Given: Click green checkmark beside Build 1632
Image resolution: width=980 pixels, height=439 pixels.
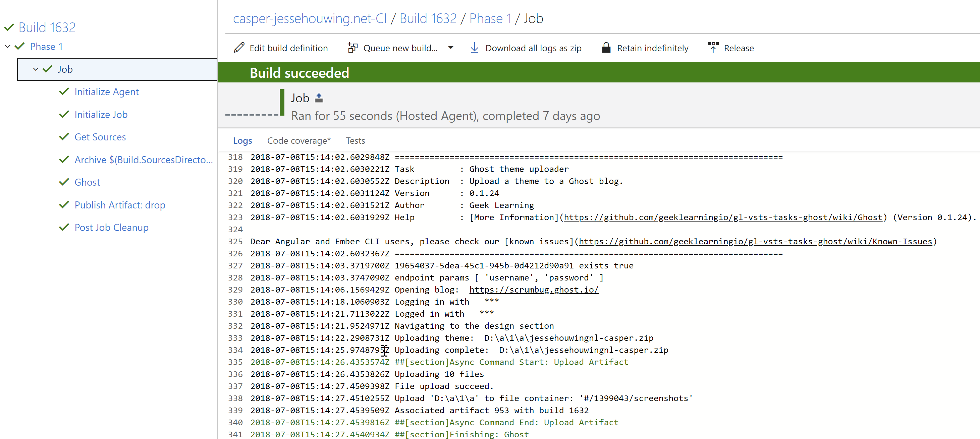Looking at the screenshot, I should point(9,27).
